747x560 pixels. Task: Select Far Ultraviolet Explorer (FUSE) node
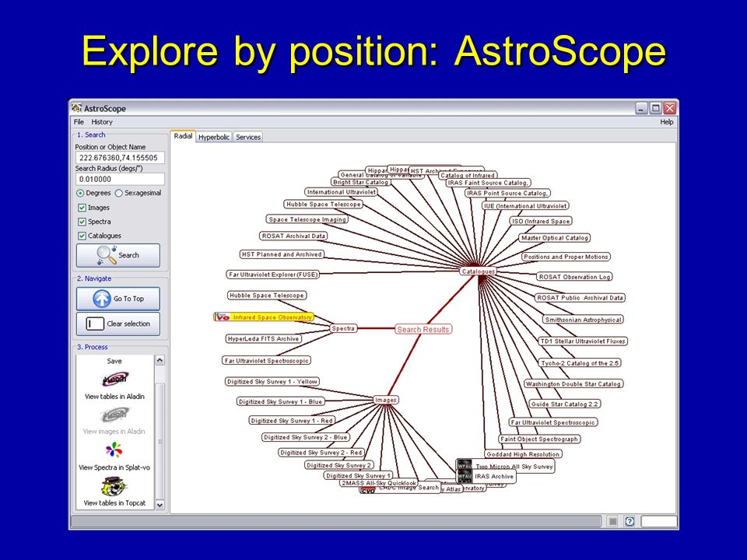click(272, 275)
